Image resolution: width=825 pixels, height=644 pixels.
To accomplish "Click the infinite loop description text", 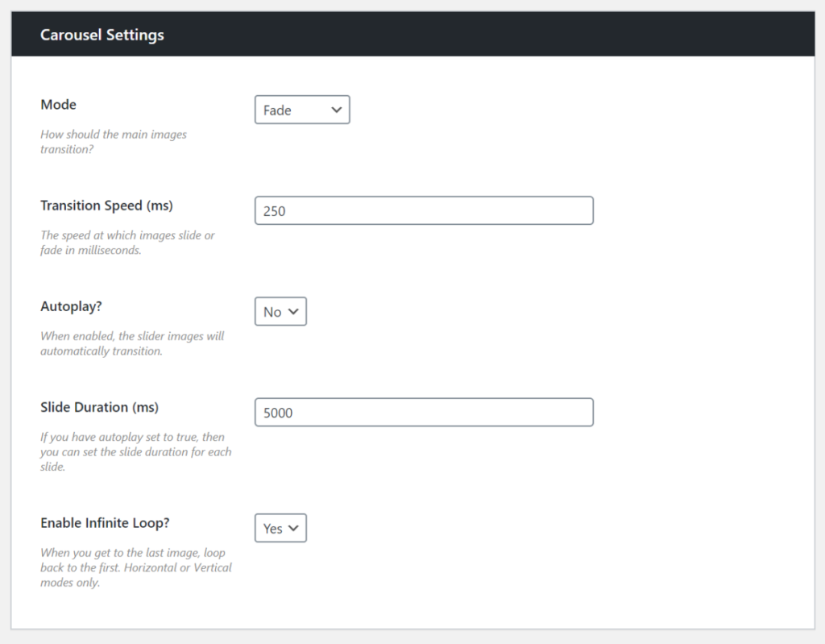I will (135, 567).
